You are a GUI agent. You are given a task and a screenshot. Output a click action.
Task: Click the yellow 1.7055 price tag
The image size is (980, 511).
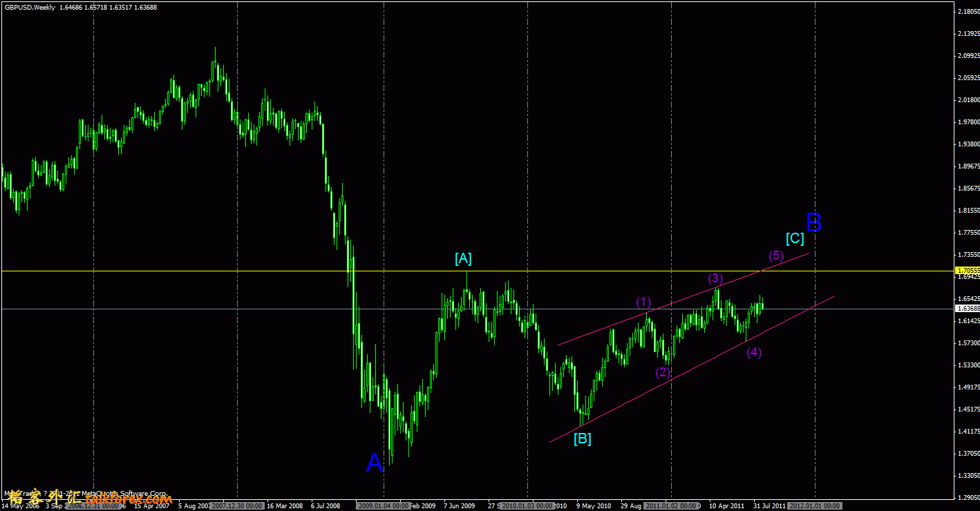[x=967, y=270]
